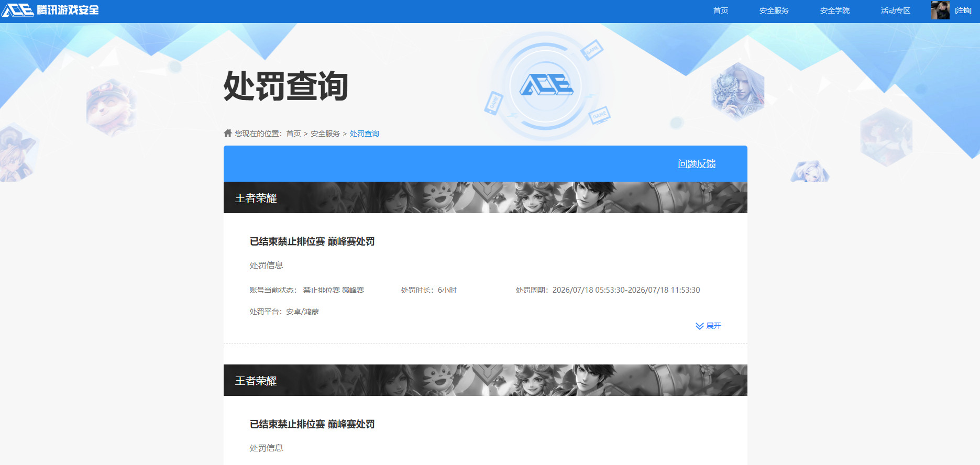Click the 账号当前状态 status text
The width and height of the screenshot is (980, 465).
coord(306,290)
